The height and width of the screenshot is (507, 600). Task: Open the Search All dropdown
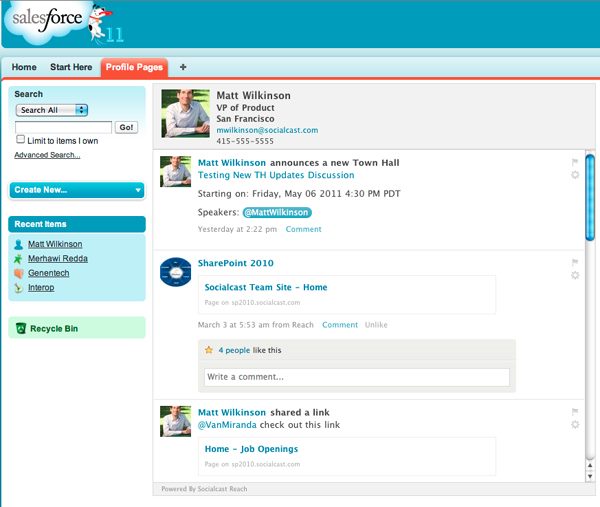53,110
